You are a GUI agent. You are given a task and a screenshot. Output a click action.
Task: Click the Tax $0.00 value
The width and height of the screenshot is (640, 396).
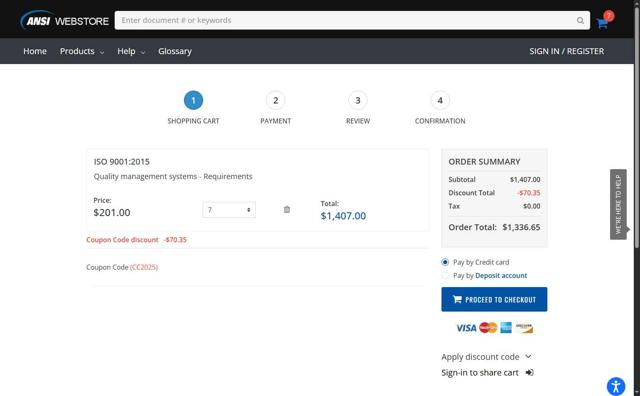pos(531,206)
